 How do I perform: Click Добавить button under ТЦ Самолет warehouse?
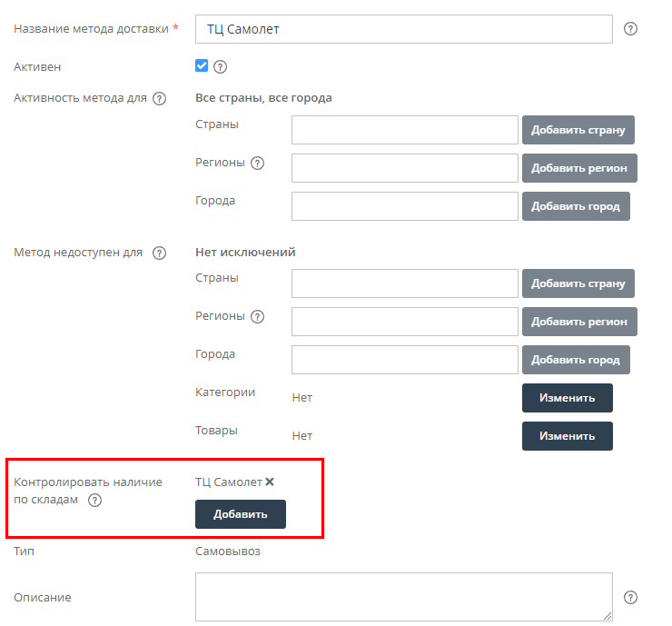click(x=241, y=514)
